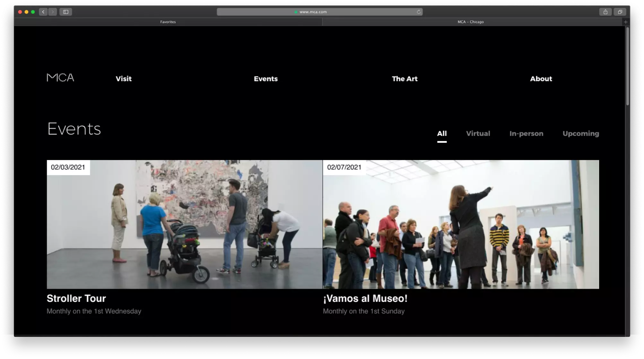Open the Share icon in toolbar
Viewport: 644px width, 359px height.
point(605,12)
